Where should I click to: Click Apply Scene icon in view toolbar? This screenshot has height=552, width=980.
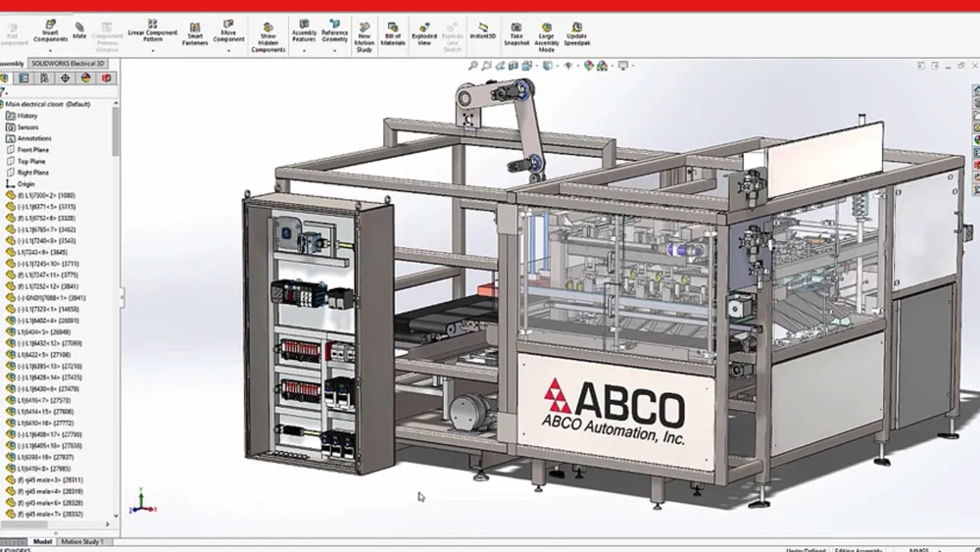(603, 65)
